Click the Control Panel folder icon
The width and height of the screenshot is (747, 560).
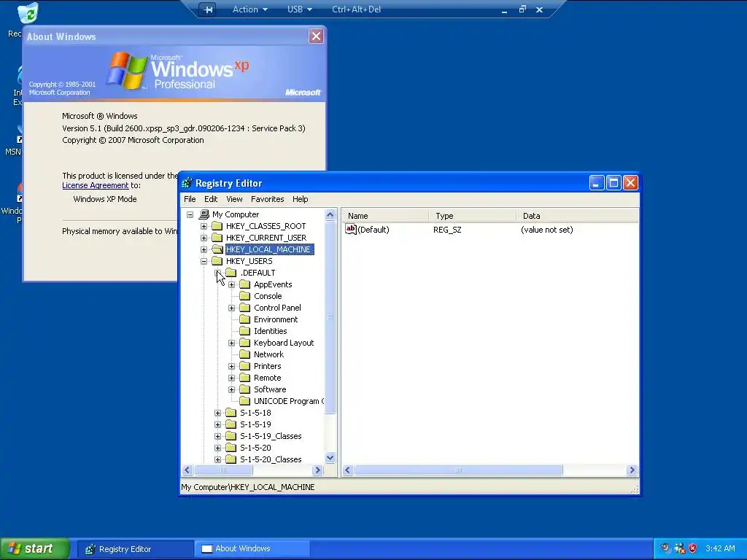[x=245, y=308]
